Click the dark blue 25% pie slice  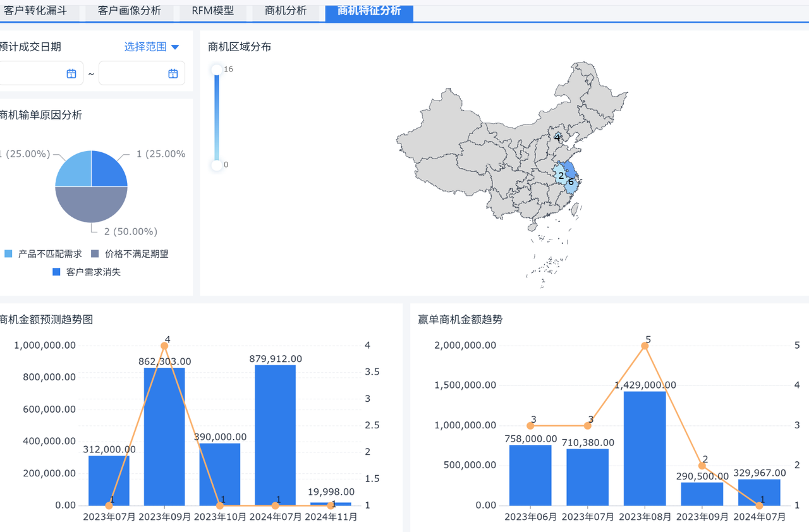(105, 172)
